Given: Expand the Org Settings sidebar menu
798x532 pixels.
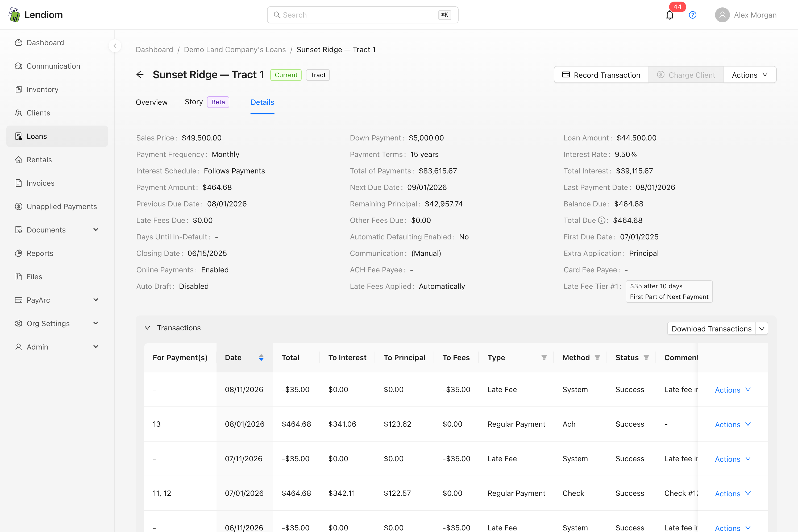Looking at the screenshot, I should (x=57, y=324).
